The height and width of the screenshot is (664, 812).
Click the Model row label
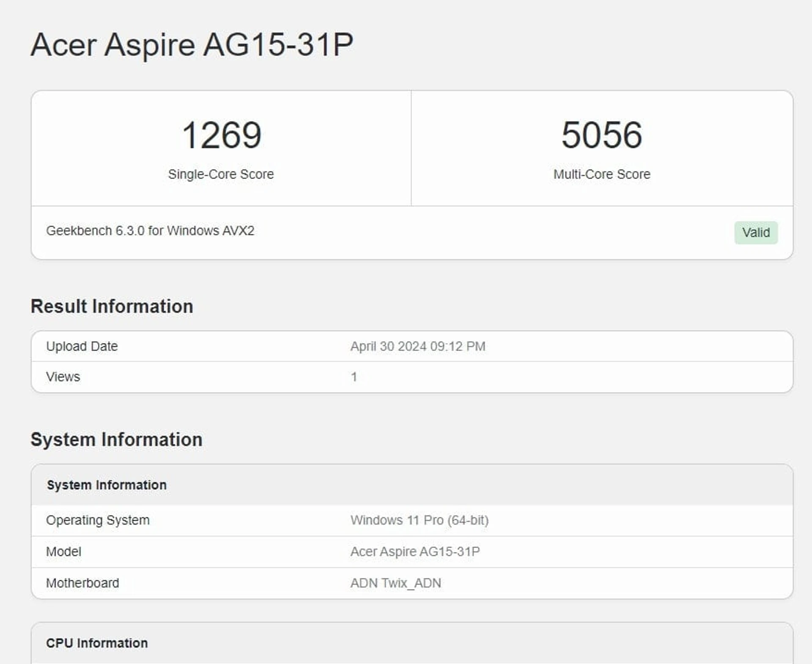(x=63, y=552)
